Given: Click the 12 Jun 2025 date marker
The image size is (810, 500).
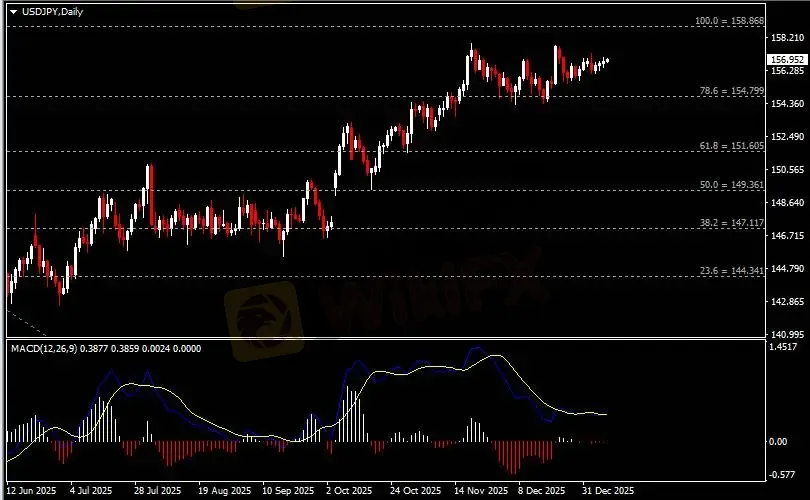Looking at the screenshot, I should (x=31, y=491).
